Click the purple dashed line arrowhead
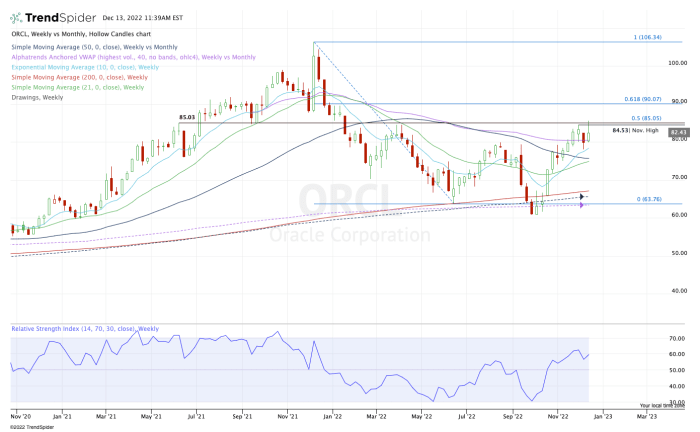The width and height of the screenshot is (700, 432). click(x=581, y=204)
